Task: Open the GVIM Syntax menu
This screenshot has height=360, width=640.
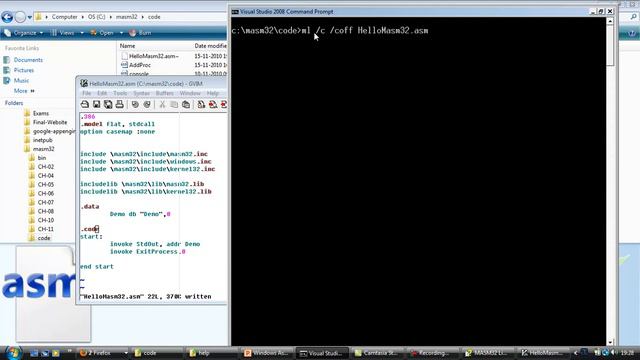Action: point(141,93)
